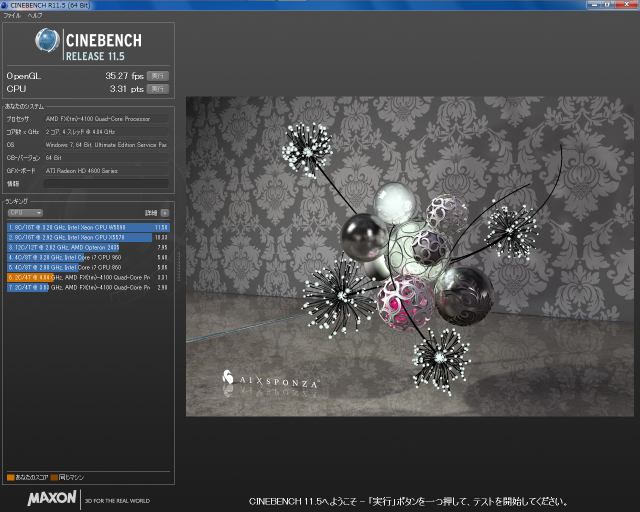Select ranking entry AMD Opteron 2435

[88, 247]
